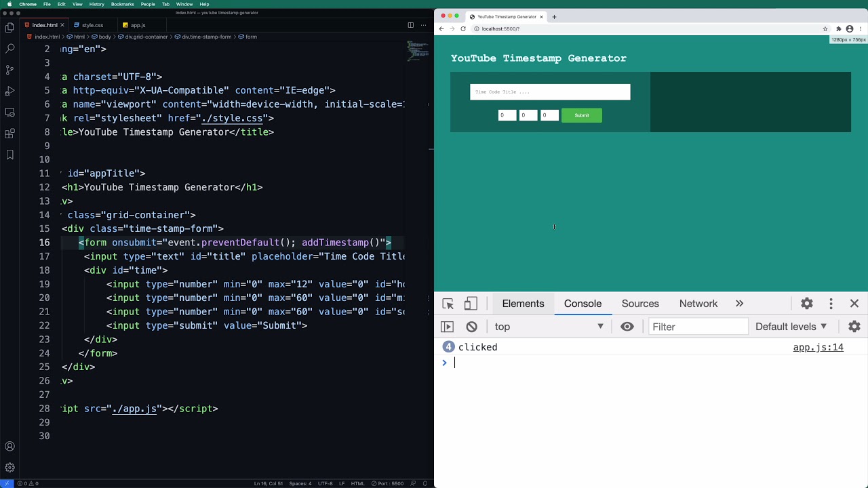Image resolution: width=868 pixels, height=488 pixels.
Task: Click the green Submit button
Action: (582, 115)
